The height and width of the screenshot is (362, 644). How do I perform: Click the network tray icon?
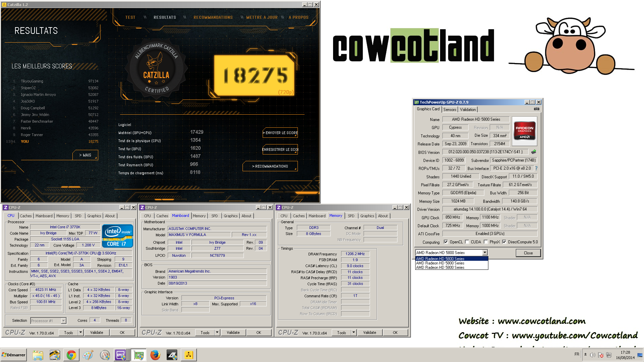[609, 355]
